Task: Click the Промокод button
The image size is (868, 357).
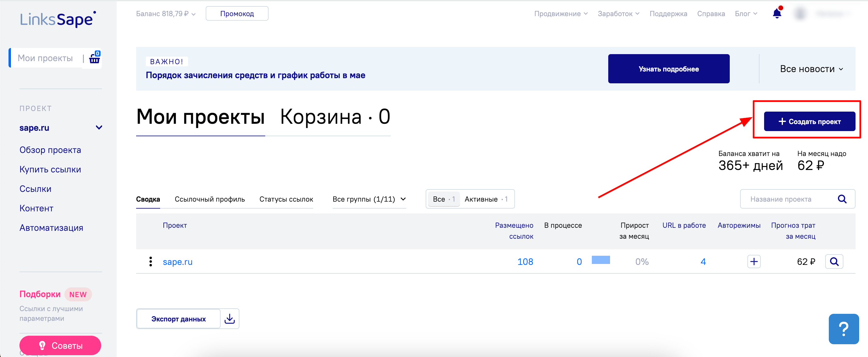Action: coord(237,13)
